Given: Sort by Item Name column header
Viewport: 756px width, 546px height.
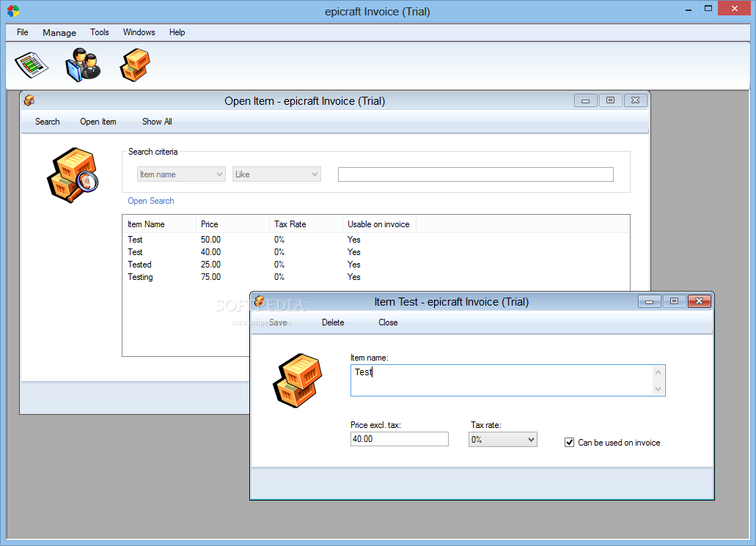Looking at the screenshot, I should pyautogui.click(x=159, y=224).
